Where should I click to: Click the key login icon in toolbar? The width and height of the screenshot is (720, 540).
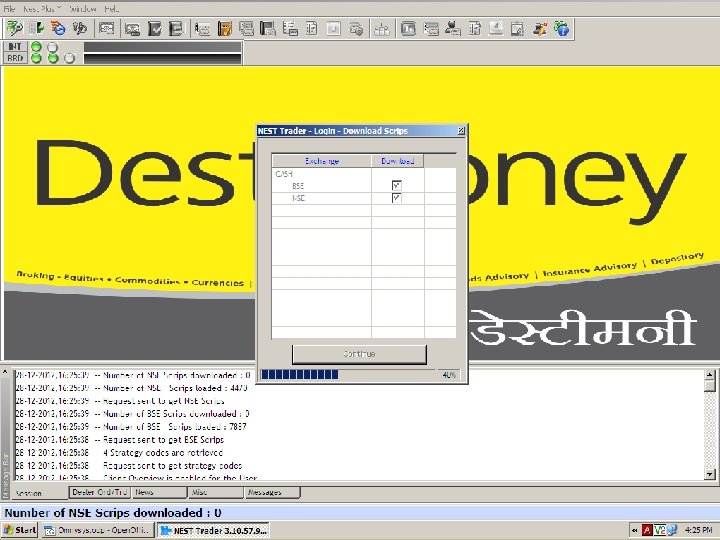tap(15, 28)
